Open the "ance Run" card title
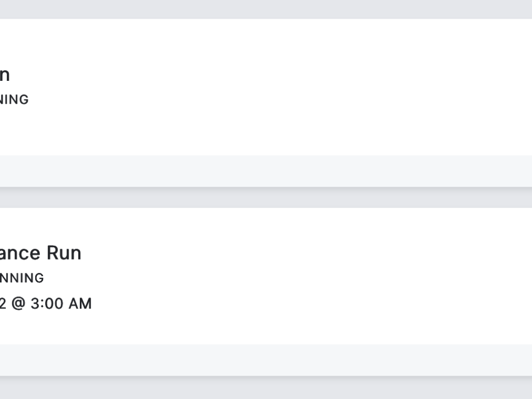The height and width of the screenshot is (399, 532). pos(40,253)
